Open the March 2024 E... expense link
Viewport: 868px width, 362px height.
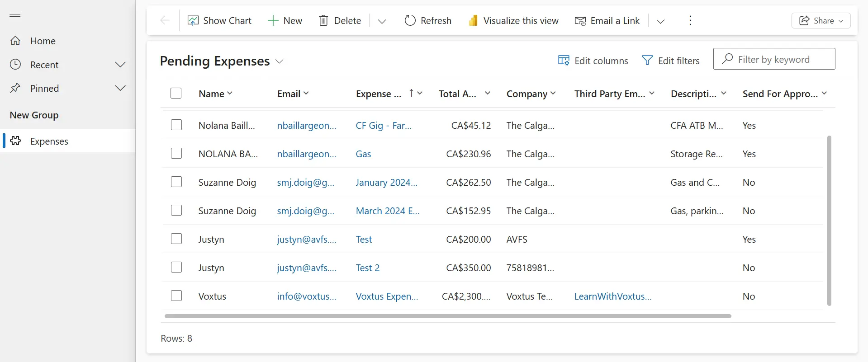[388, 211]
